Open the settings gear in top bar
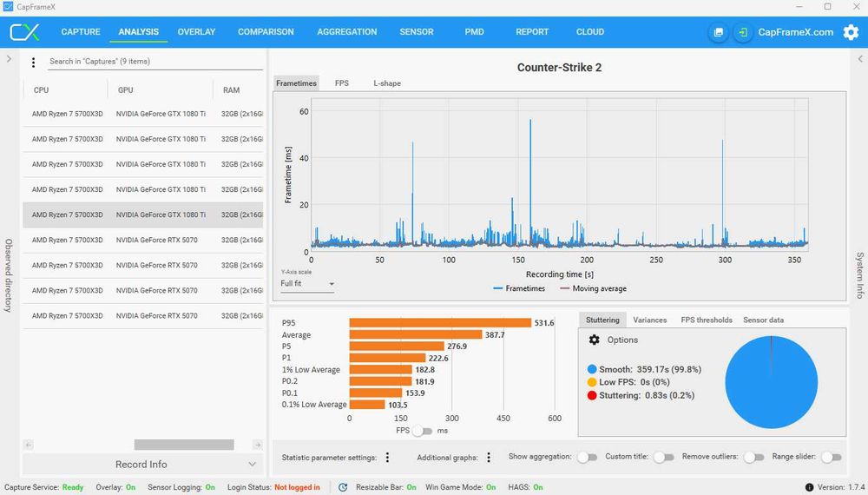The image size is (868, 495). (851, 32)
